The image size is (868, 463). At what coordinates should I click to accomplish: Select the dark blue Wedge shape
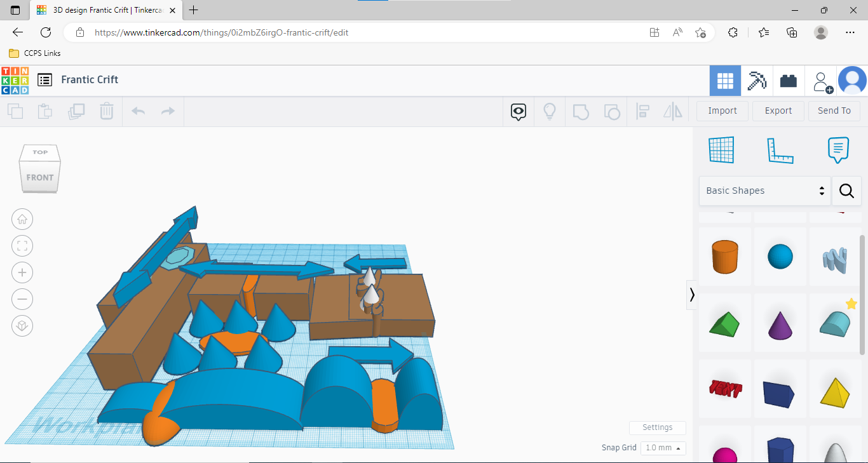780,389
